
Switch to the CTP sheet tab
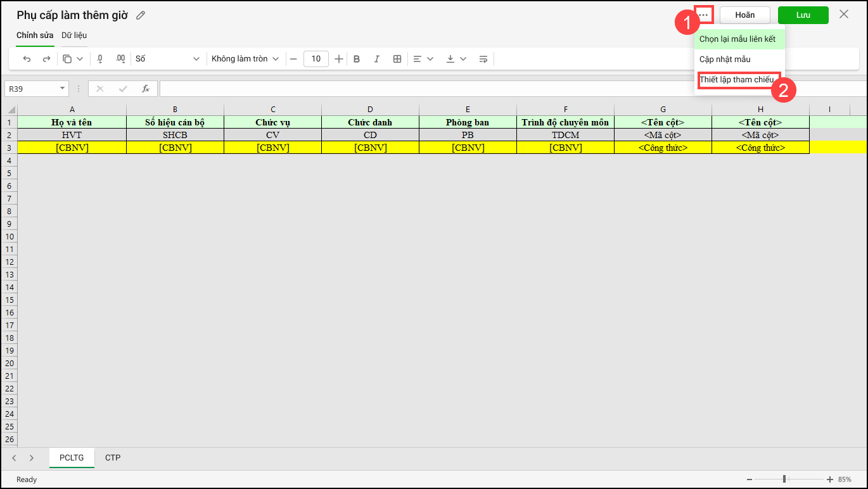(113, 457)
